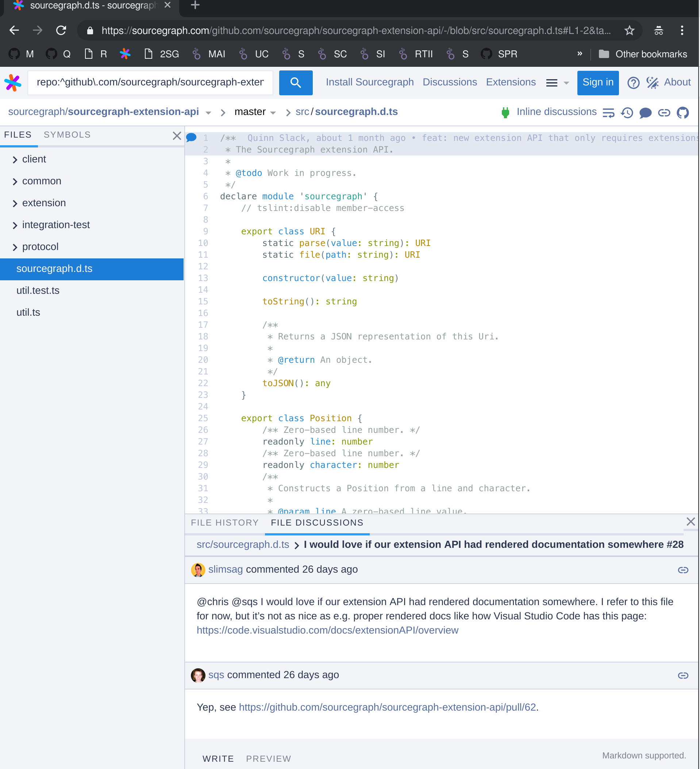Open the hamburger navigation menu
Screen dimensions: 700x769
(557, 83)
